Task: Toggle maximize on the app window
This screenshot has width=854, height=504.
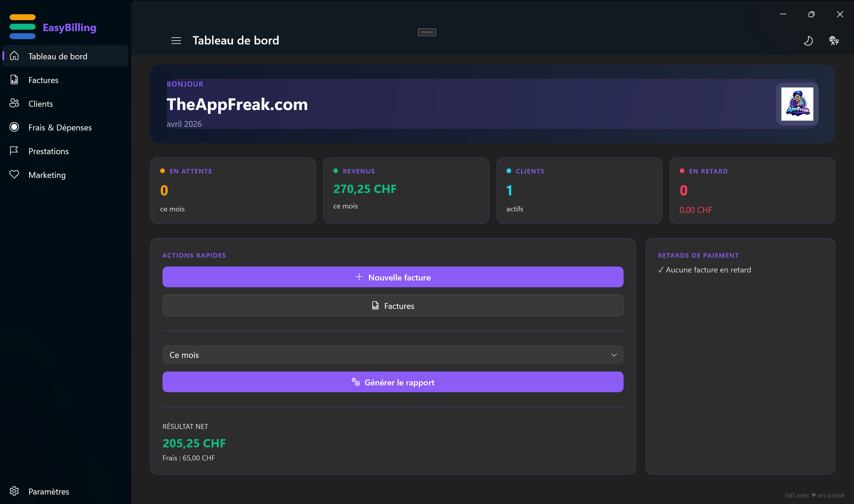Action: [812, 14]
